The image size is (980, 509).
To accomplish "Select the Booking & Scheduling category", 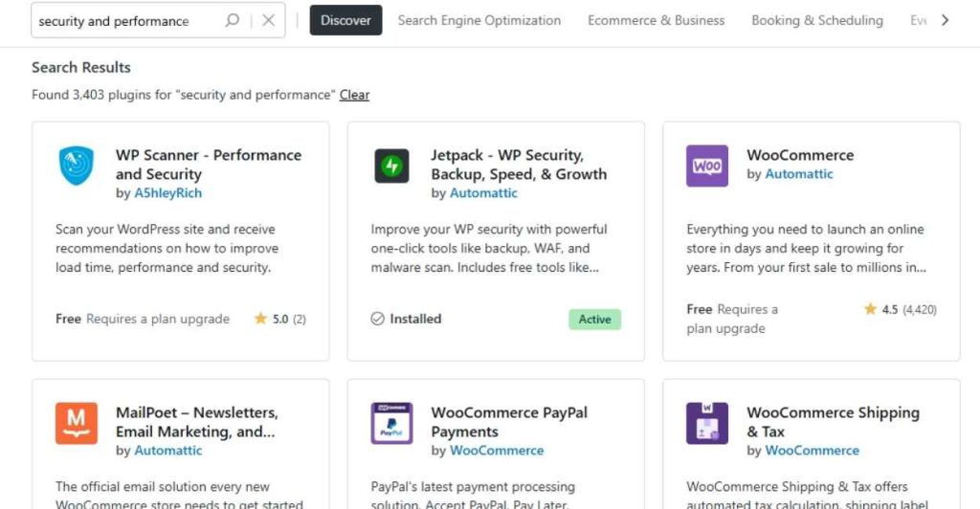I will coord(817,20).
